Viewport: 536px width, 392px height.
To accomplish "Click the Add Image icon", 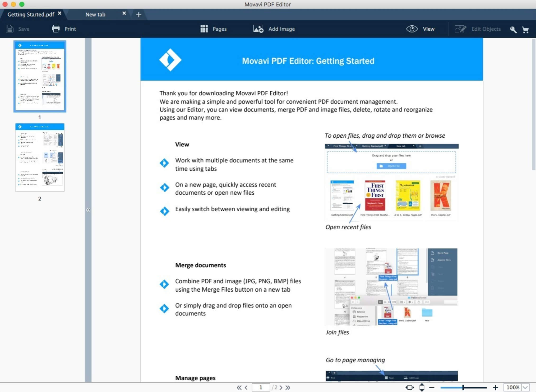I will pos(259,29).
